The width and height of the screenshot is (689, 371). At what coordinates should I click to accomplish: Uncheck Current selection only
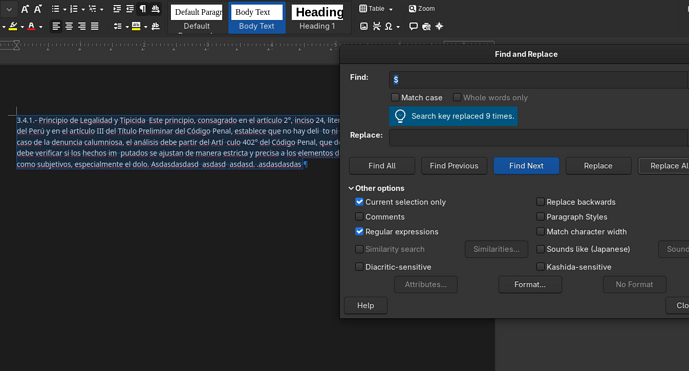(x=359, y=202)
